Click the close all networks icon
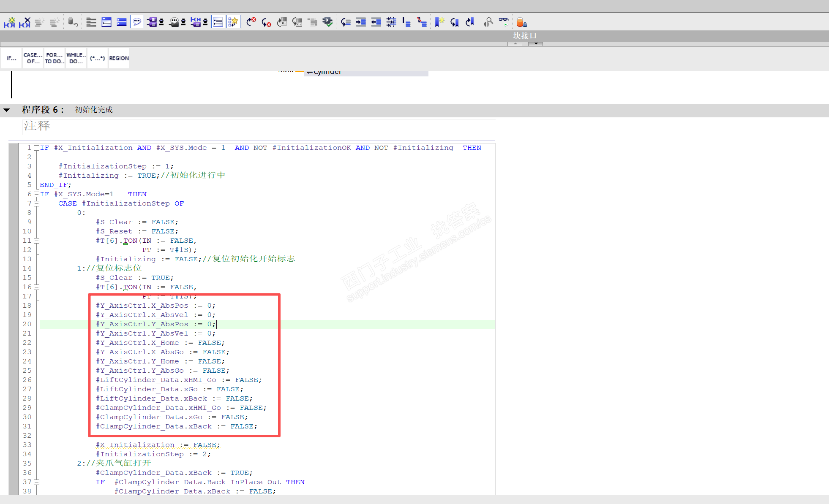The image size is (829, 504). [122, 22]
